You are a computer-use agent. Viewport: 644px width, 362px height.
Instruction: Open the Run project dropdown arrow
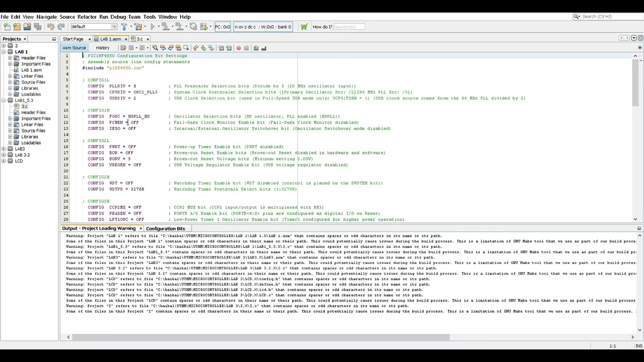pos(158,27)
